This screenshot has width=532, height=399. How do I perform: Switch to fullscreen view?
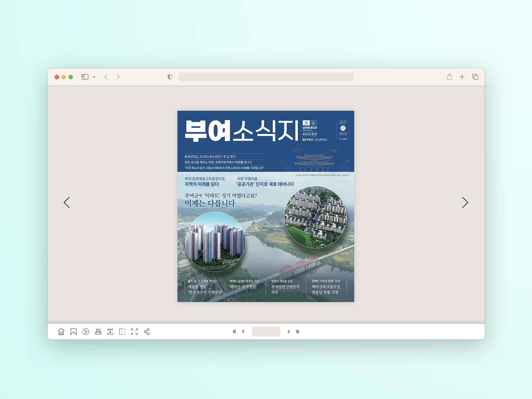135,331
